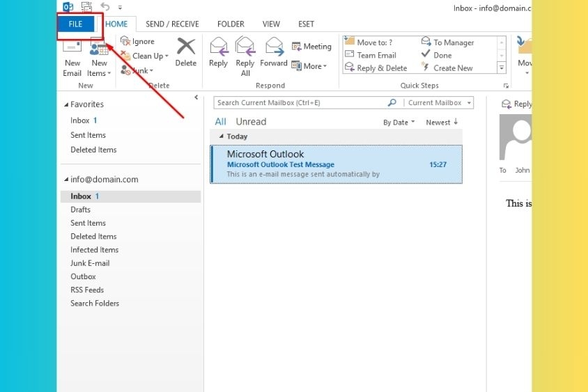Open the By Date arrangement dropdown
The width and height of the screenshot is (588, 392).
[x=399, y=122]
